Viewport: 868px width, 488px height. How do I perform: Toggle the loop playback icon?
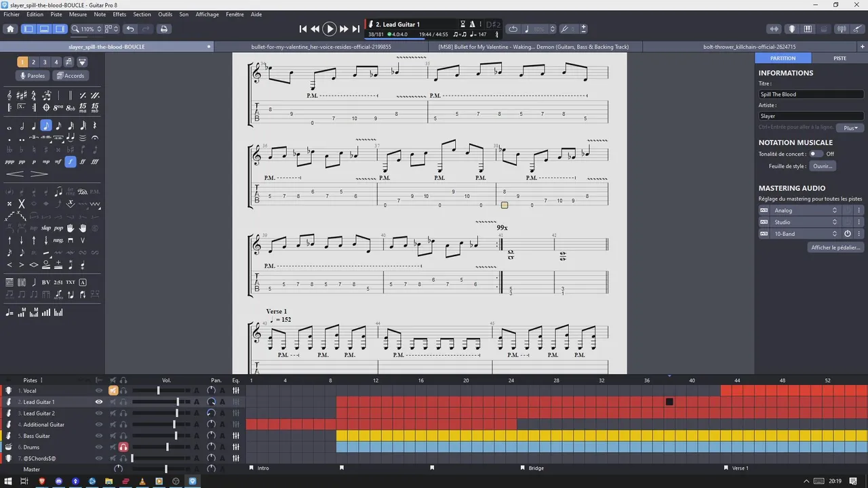513,29
